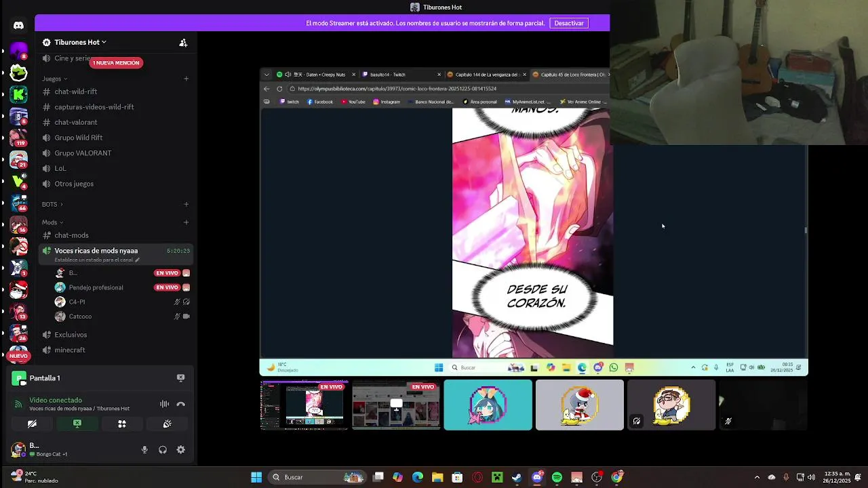Add channel with plus beside Juegos
The height and width of the screenshot is (488, 868).
click(x=186, y=79)
